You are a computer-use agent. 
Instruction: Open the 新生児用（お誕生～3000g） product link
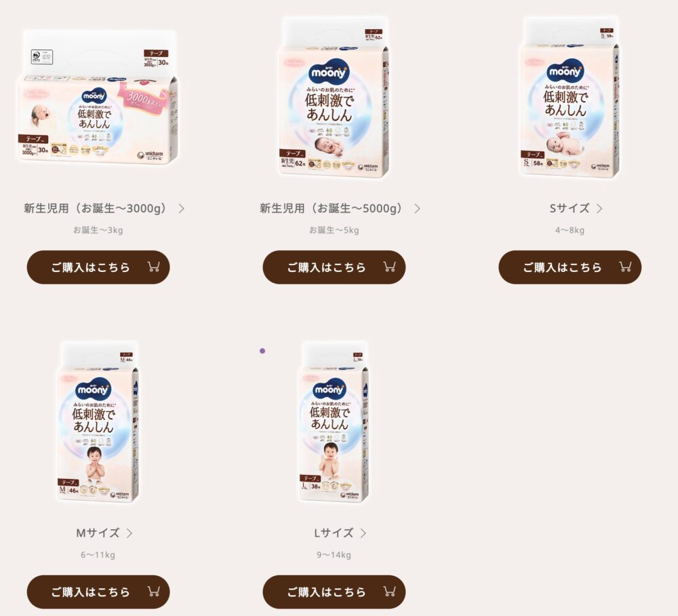tap(95, 208)
